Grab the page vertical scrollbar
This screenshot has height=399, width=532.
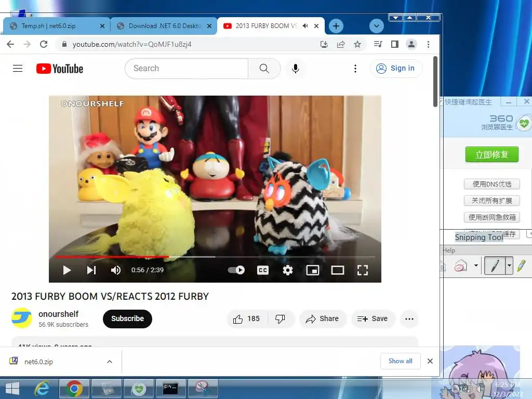pos(435,82)
